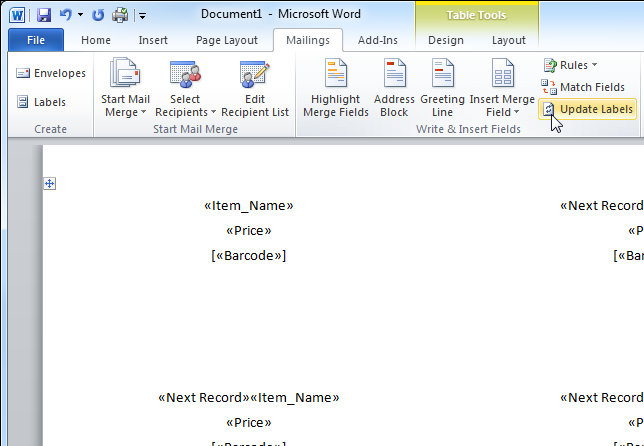Screen dimensions: 644x446
Task: Click the «Next Record»«Item_Name» line in lower-left label
Action: click(249, 398)
